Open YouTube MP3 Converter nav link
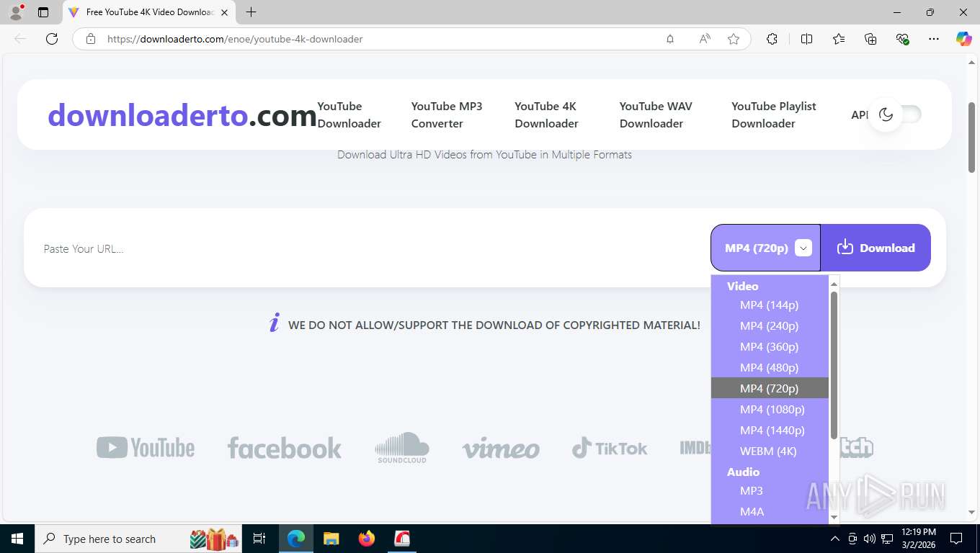980x553 pixels. (x=446, y=114)
